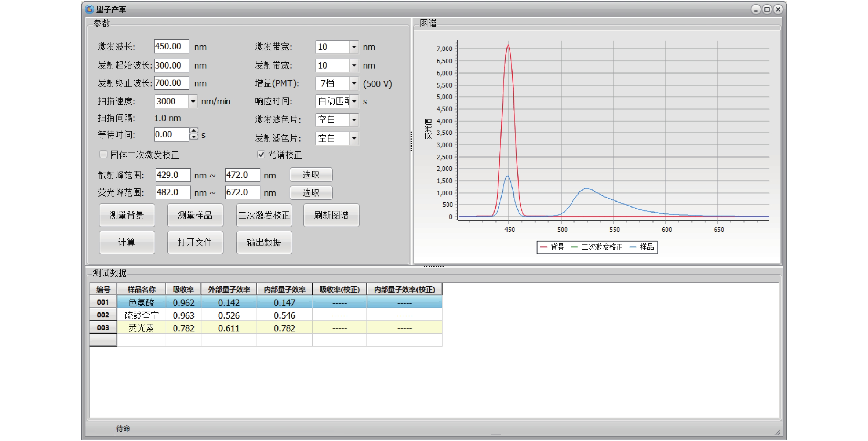Click the 硫酸奎宁 sample name cell

(141, 315)
